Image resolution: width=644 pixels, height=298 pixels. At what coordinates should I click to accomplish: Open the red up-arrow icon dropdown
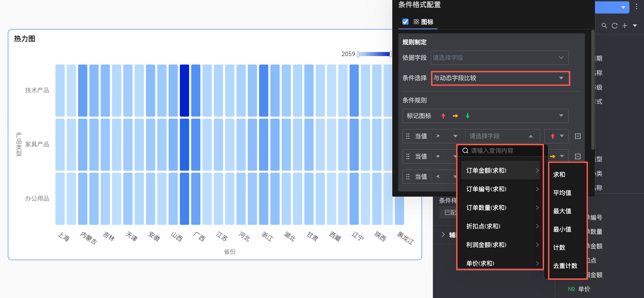click(x=556, y=136)
